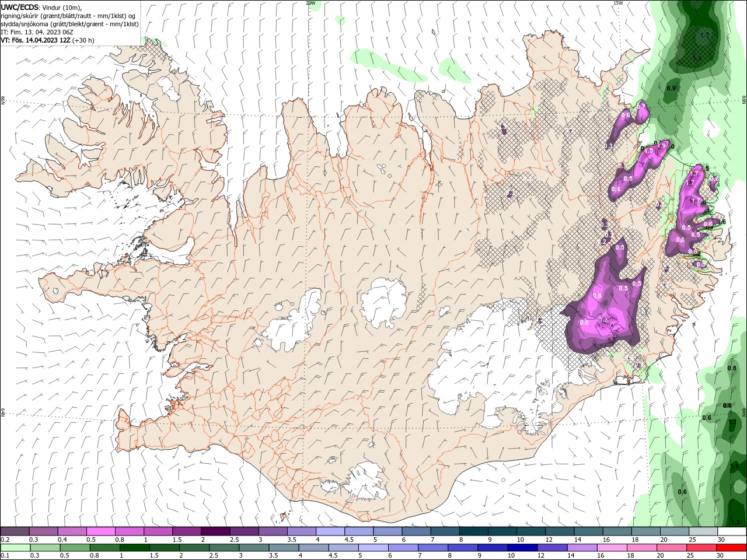Select the rain legend swatch starting at 0.3
Screen dimensions: 747x560
(45, 548)
